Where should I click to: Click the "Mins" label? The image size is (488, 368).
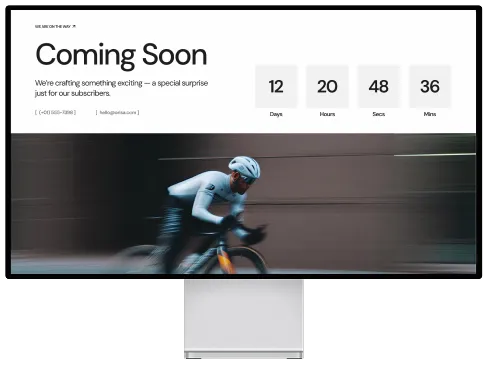[430, 114]
